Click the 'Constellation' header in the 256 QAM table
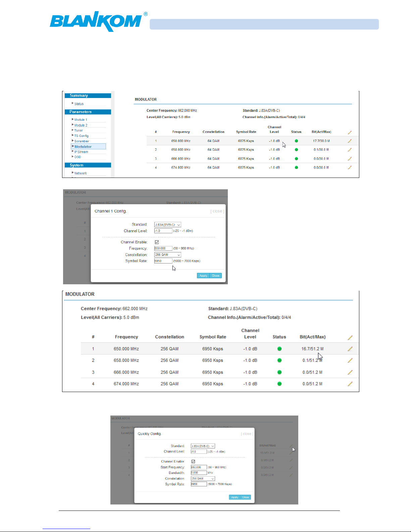Screen dimensions: 411x532 169,337
